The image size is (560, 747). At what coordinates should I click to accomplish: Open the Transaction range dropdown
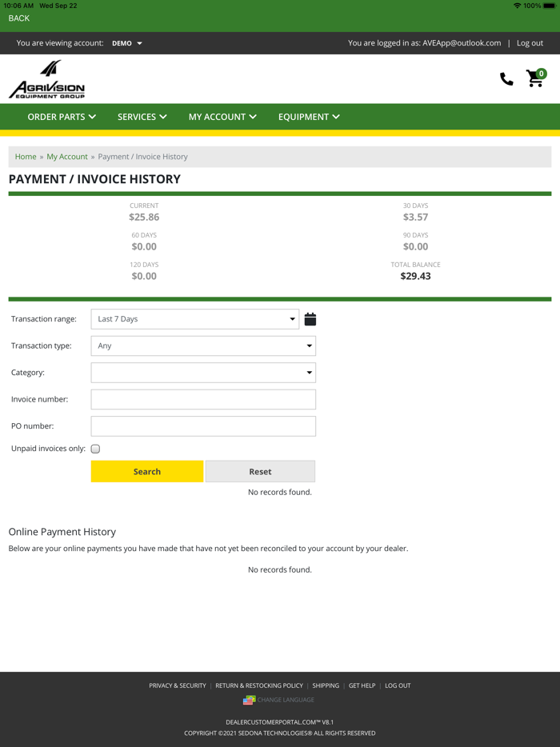pos(194,318)
